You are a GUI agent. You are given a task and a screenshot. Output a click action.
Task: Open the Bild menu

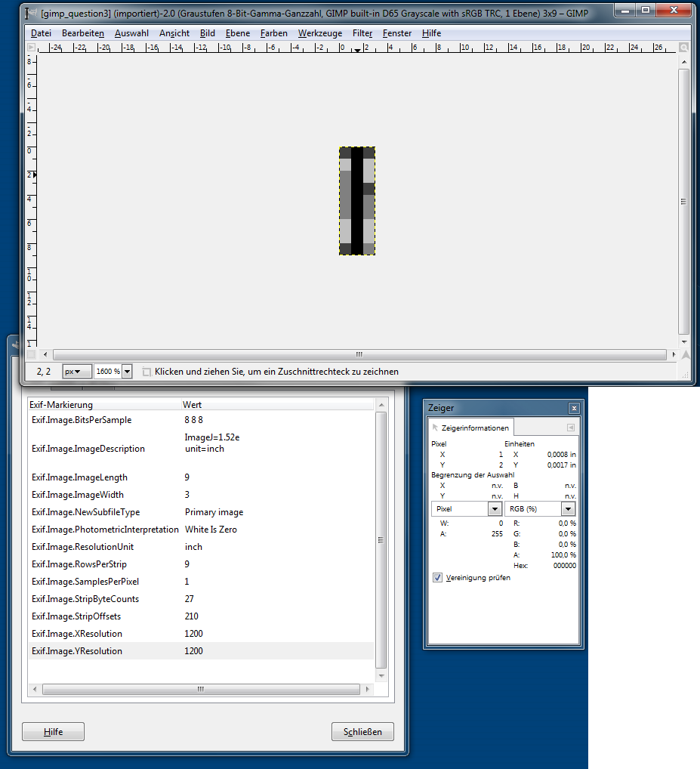[x=208, y=33]
